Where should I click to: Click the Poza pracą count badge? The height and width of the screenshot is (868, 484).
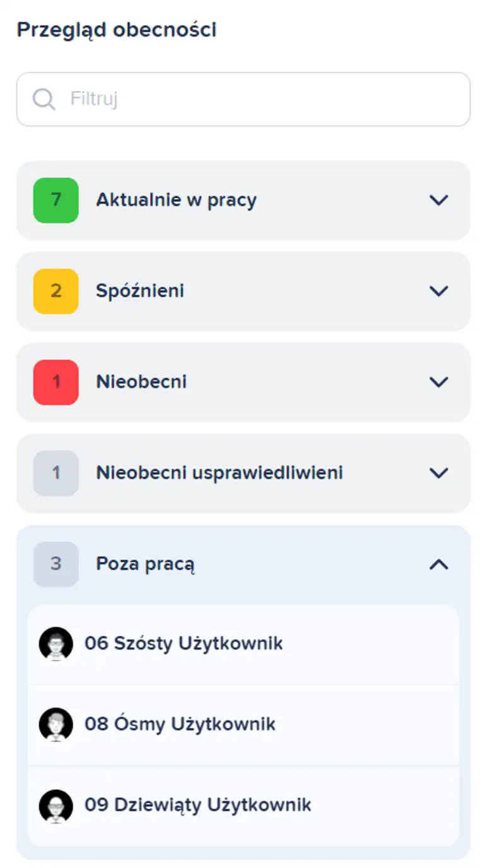pos(56,564)
